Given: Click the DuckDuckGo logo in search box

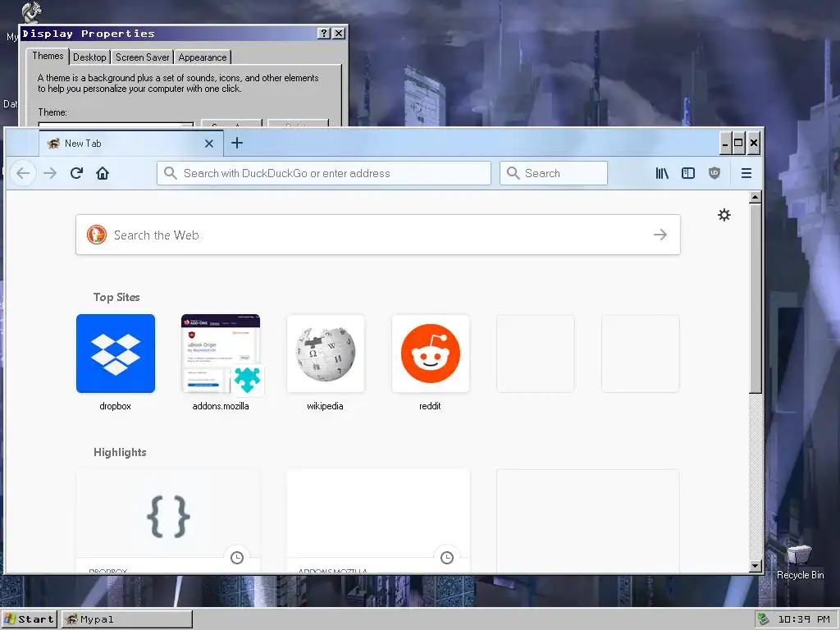Looking at the screenshot, I should pos(97,235).
